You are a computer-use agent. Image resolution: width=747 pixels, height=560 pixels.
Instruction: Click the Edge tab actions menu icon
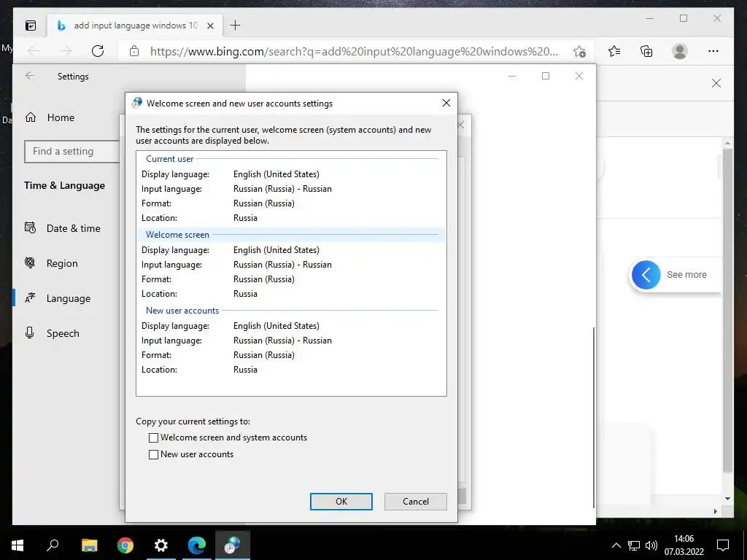[x=31, y=26]
